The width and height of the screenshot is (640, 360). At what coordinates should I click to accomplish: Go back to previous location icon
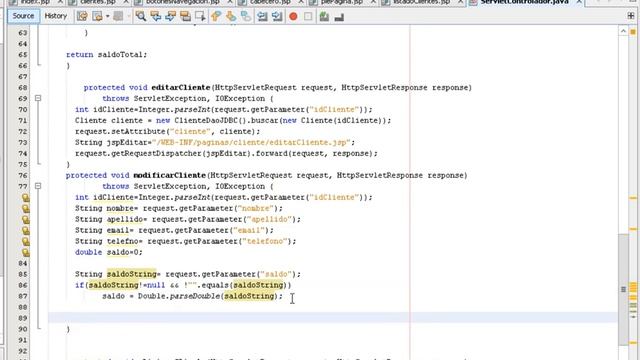[x=98, y=16]
